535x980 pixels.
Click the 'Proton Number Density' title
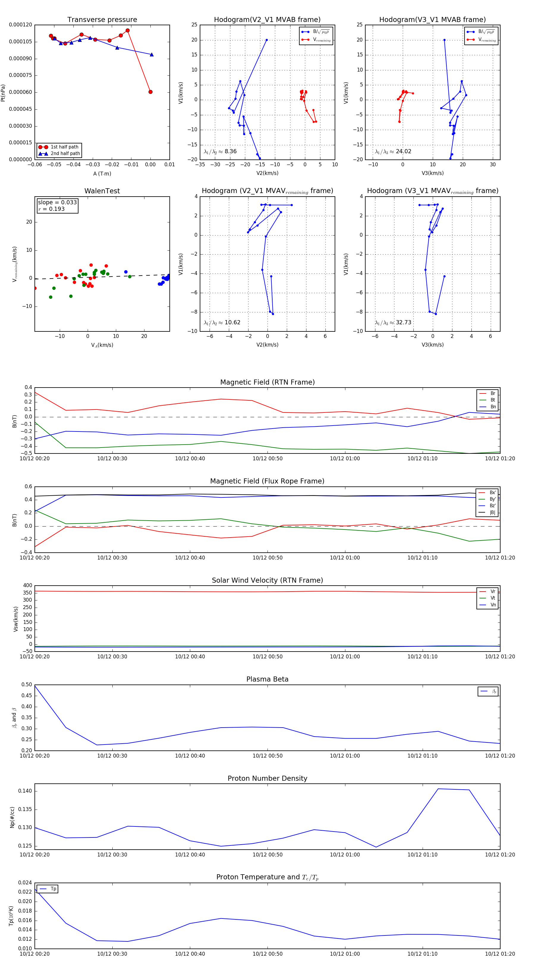point(267,778)
